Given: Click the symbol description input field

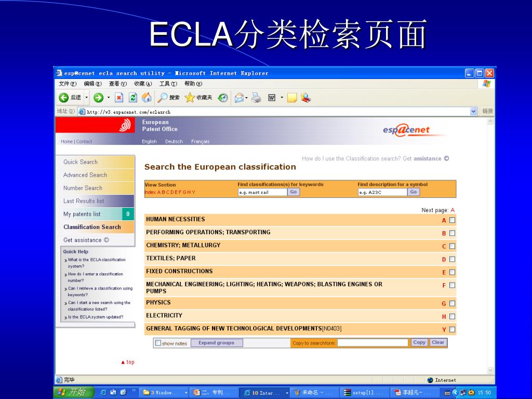Looking at the screenshot, I should [382, 192].
